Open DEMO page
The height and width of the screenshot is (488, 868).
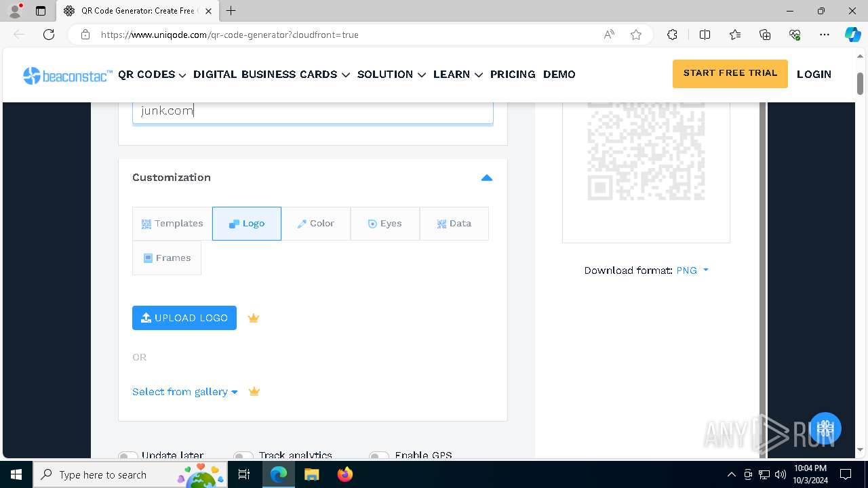[559, 75]
